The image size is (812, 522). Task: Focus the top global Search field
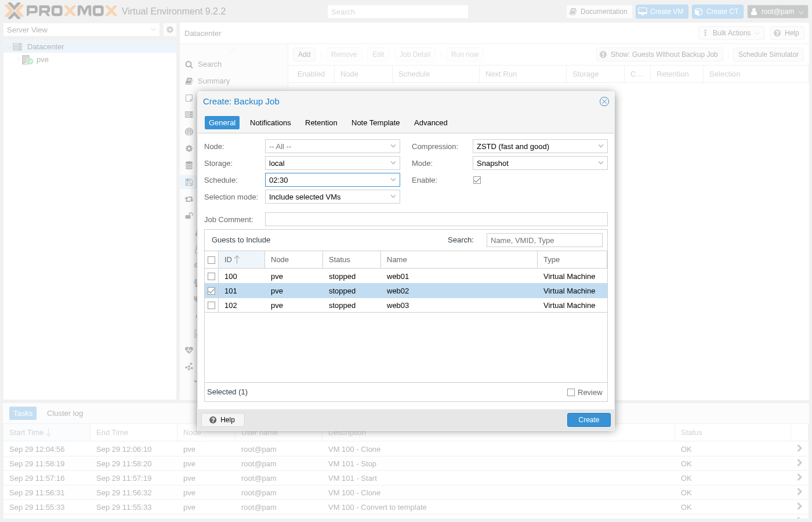pos(398,12)
